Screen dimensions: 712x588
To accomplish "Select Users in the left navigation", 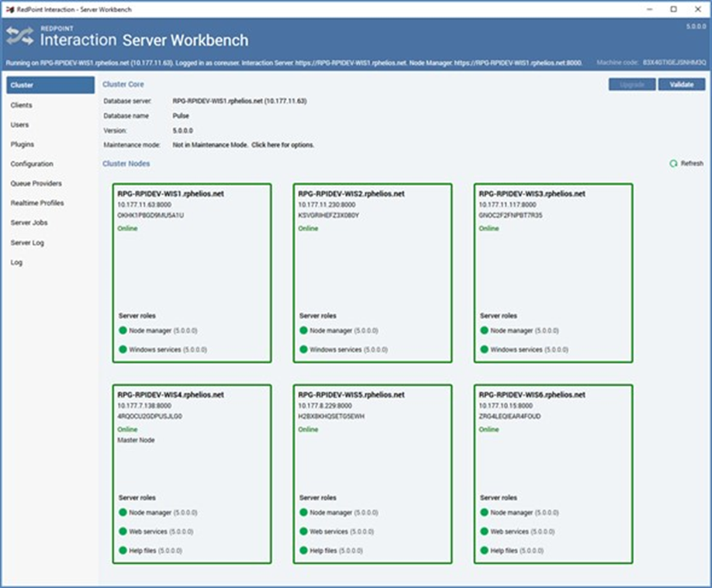I will coord(20,125).
